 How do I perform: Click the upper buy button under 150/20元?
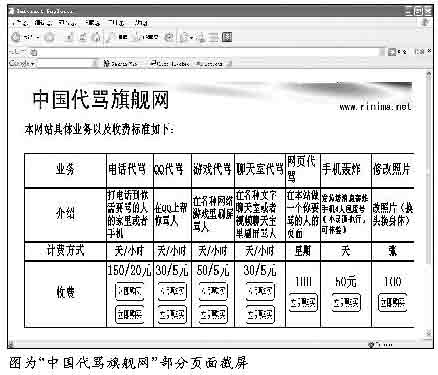pyautogui.click(x=129, y=291)
